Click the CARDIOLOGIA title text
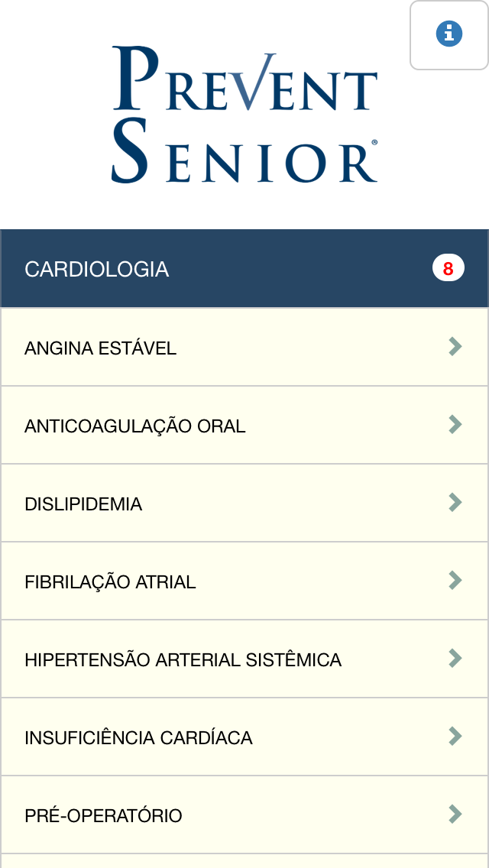This screenshot has height=868, width=489. [96, 269]
